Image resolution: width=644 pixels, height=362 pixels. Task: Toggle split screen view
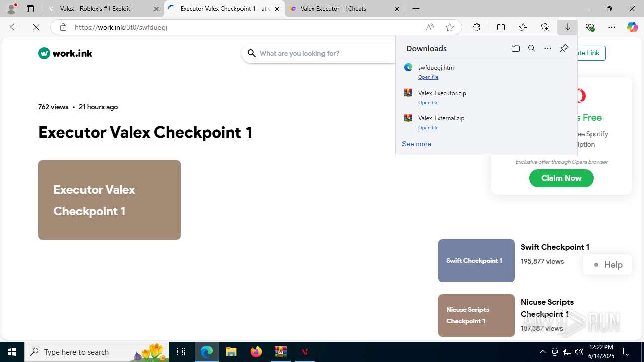click(x=501, y=27)
